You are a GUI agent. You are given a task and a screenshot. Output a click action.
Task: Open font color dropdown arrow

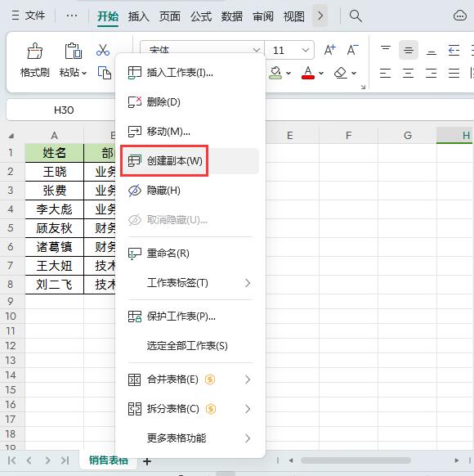tap(321, 73)
